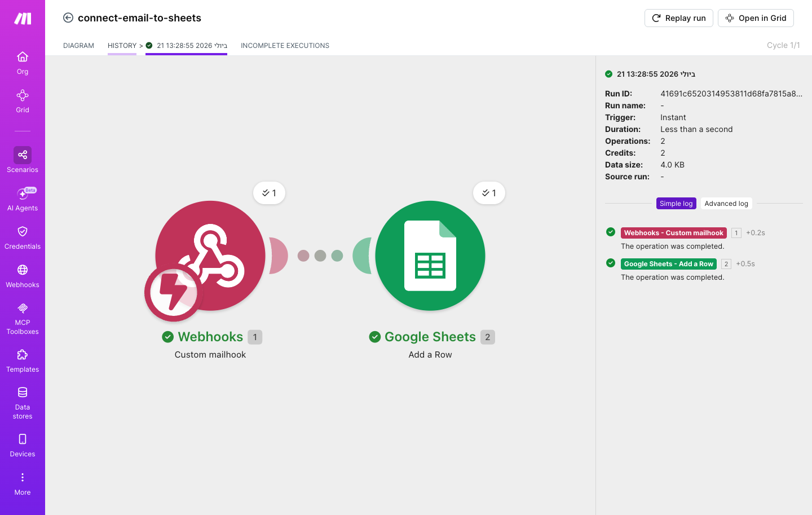Click the '4.0 KB' data size value

pos(672,165)
